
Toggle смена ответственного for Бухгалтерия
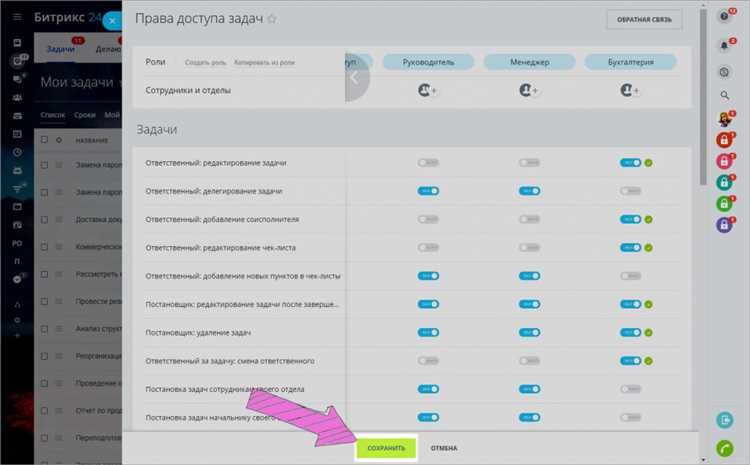click(x=630, y=361)
